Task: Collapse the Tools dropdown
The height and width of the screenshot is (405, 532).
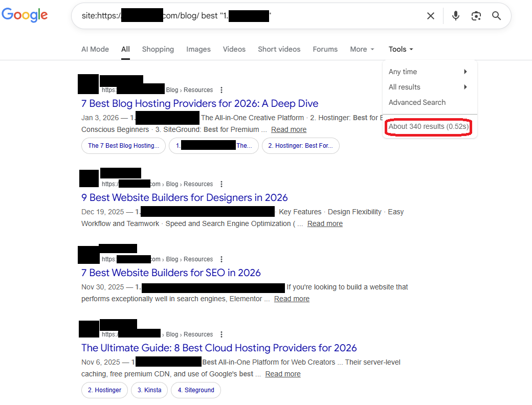Action: point(401,49)
